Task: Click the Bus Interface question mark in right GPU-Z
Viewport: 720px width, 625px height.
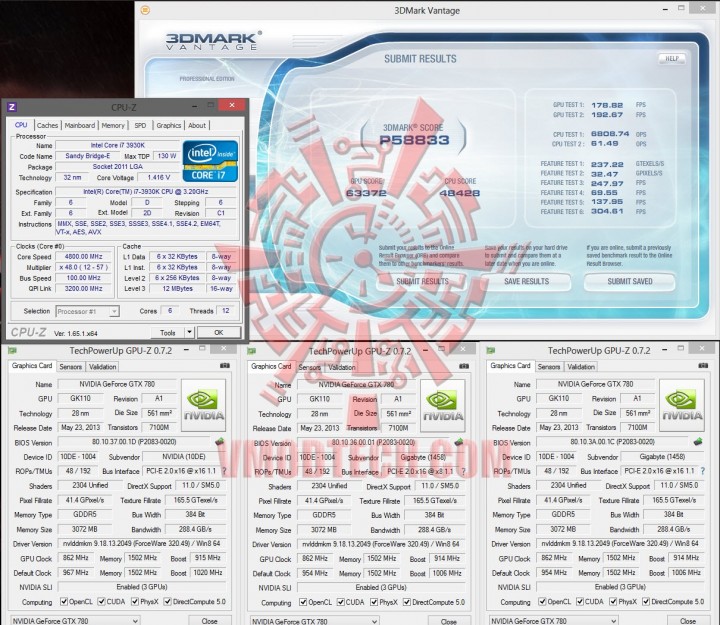Action: [703, 471]
